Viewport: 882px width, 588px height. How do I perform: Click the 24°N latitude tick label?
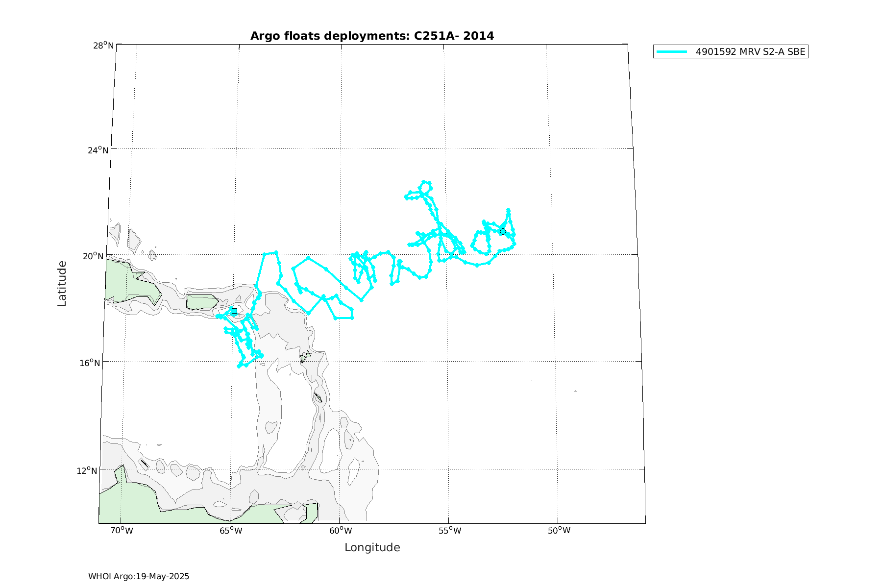(x=98, y=150)
